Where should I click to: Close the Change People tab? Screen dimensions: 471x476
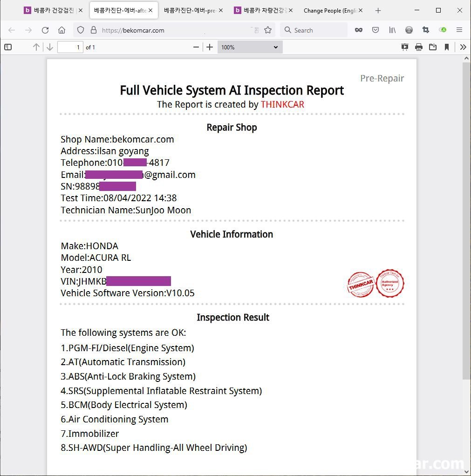point(361,11)
